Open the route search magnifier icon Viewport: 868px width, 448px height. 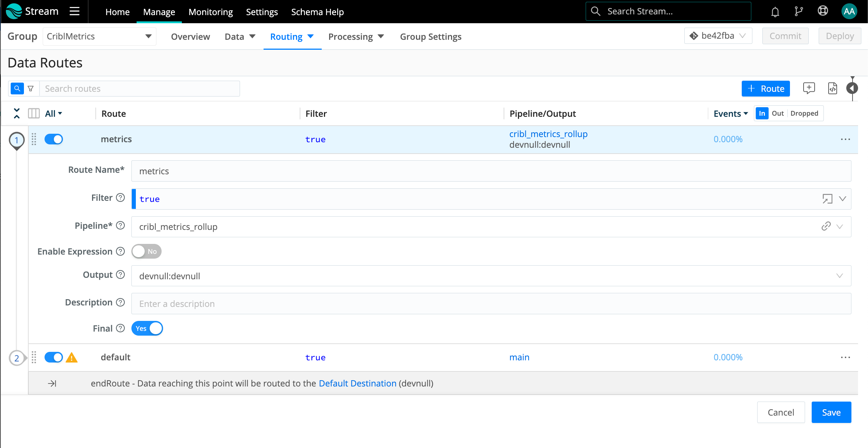click(x=17, y=88)
